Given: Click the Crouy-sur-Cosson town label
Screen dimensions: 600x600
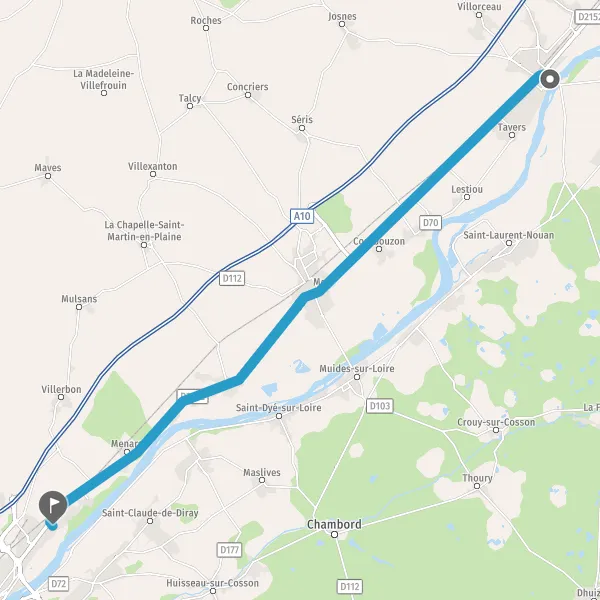Looking at the screenshot, I should point(496,422).
